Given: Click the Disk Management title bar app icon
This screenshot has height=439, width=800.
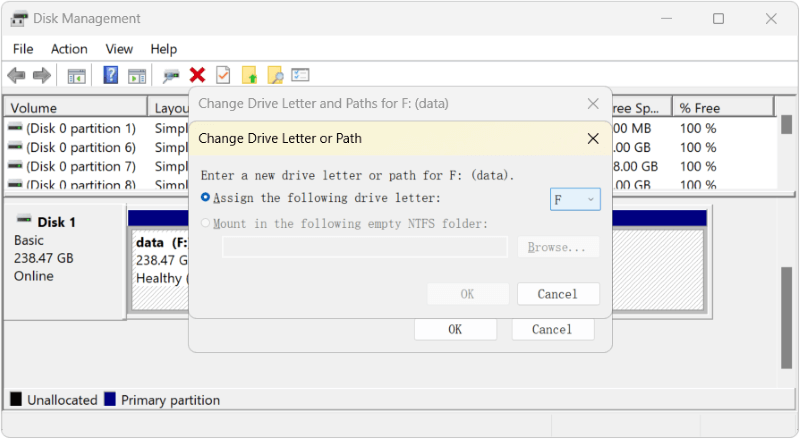Looking at the screenshot, I should tap(19, 19).
